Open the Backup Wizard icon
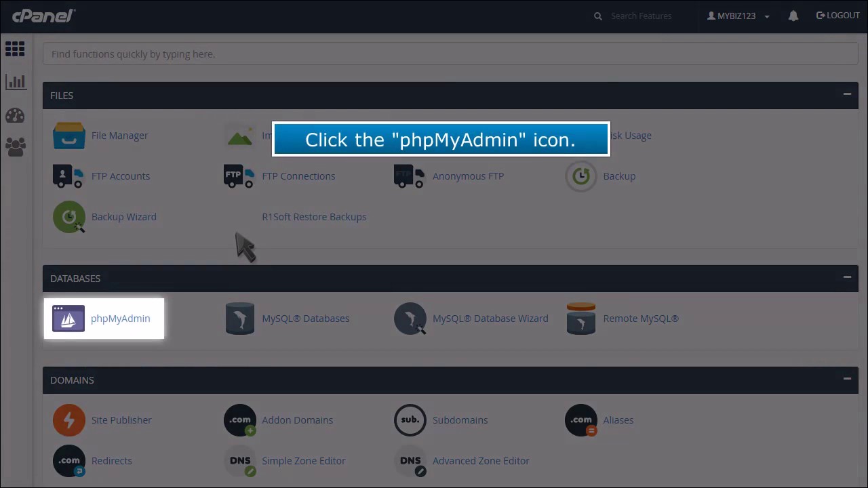Image resolution: width=868 pixels, height=488 pixels. [x=68, y=217]
